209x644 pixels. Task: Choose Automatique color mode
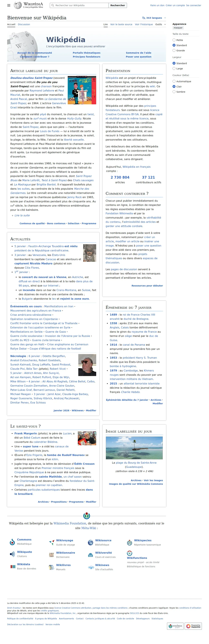pyautogui.click(x=174, y=81)
